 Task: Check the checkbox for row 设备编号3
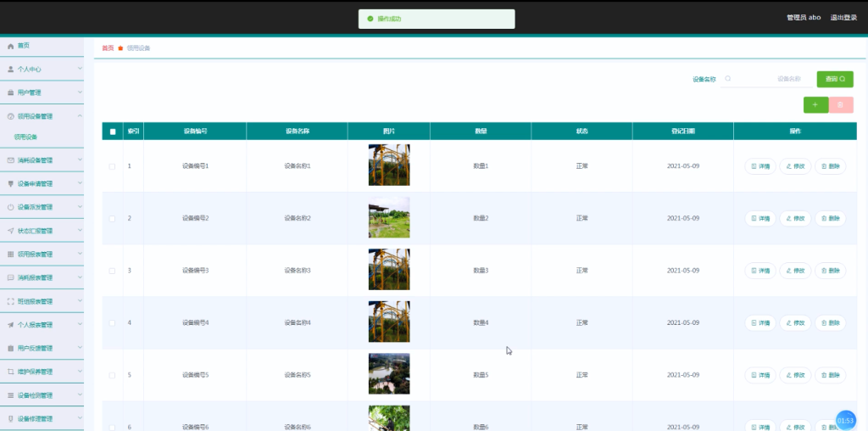[113, 271]
